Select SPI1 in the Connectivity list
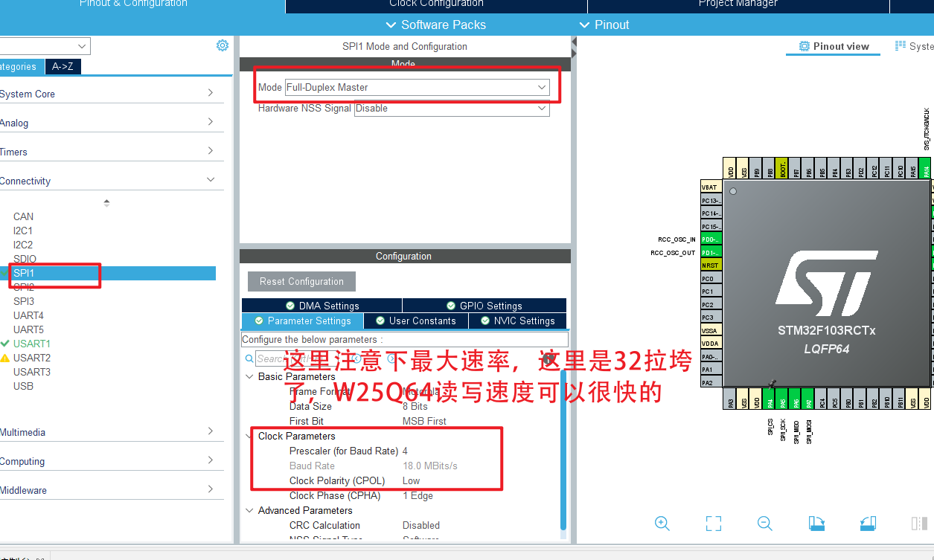Image resolution: width=934 pixels, height=560 pixels. [24, 273]
